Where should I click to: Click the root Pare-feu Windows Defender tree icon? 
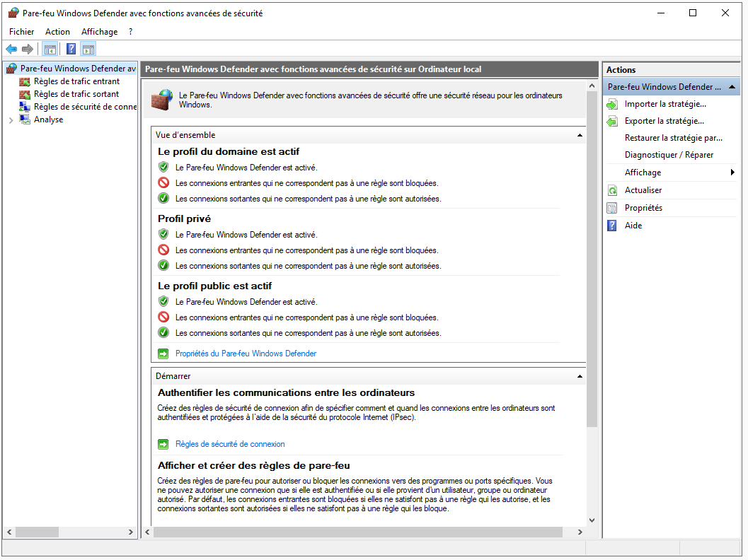pyautogui.click(x=12, y=69)
